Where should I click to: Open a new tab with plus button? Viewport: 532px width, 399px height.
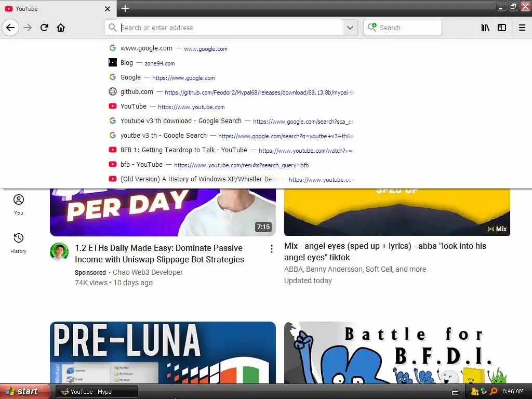[125, 8]
